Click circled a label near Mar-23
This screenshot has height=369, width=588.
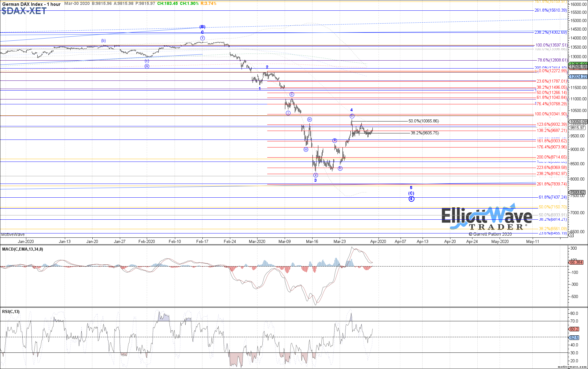pos(335,140)
